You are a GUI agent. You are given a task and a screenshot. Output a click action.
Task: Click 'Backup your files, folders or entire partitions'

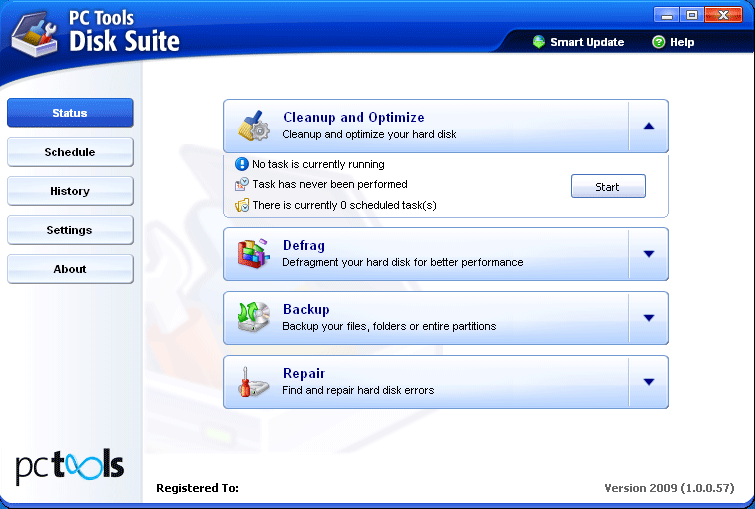pos(389,326)
